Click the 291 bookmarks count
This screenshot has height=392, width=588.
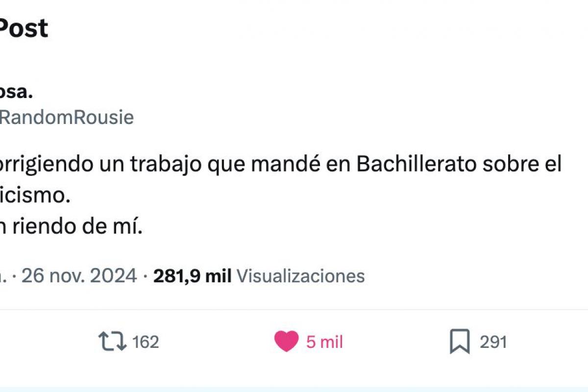[493, 342]
